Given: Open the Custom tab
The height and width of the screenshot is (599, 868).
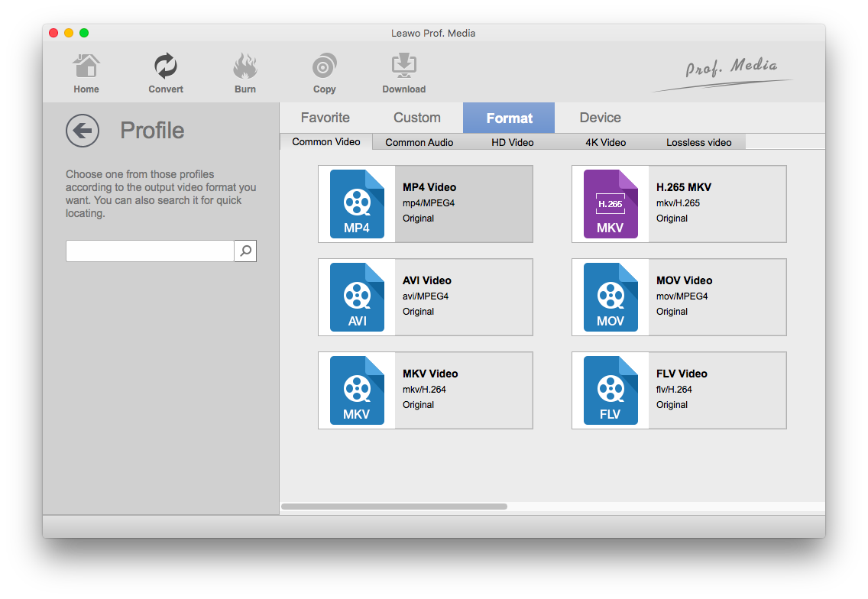Looking at the screenshot, I should pos(416,118).
